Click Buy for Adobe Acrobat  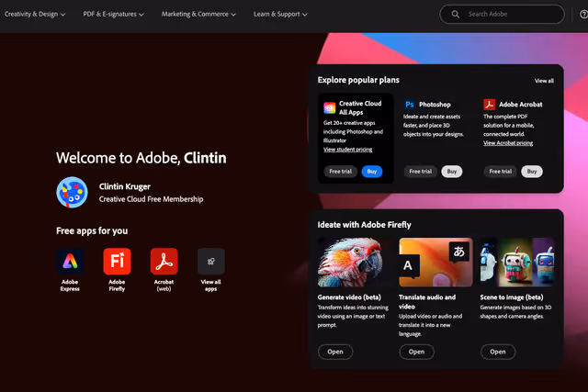(x=532, y=172)
